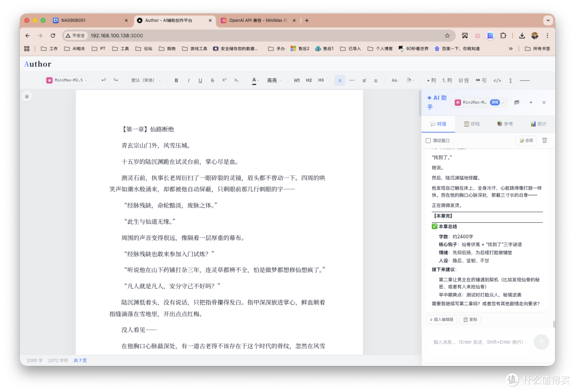Open the 百度一下，你就知道 bookmark

pyautogui.click(x=457, y=49)
